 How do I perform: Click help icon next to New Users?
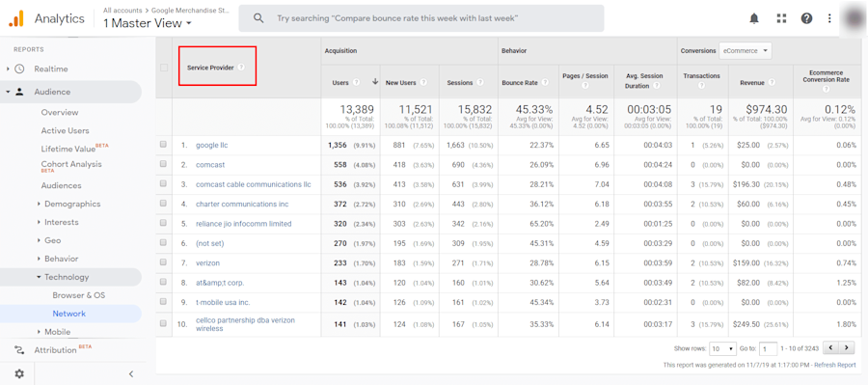[x=423, y=83]
